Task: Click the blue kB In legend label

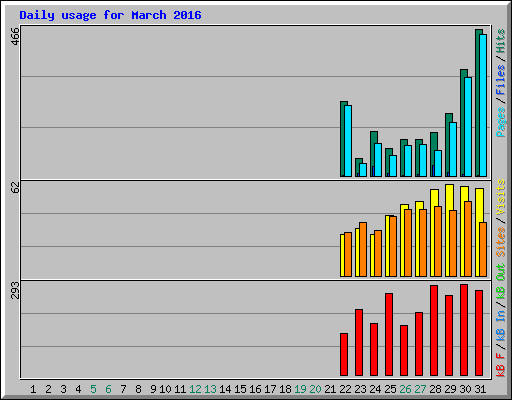Action: [x=500, y=325]
